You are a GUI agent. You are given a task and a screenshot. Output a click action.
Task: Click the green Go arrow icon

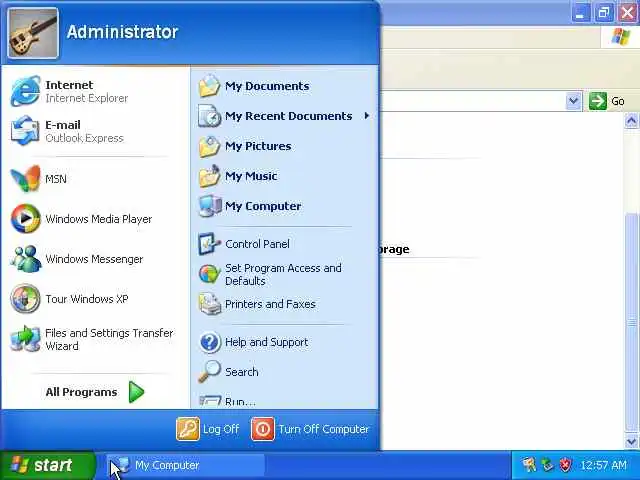coord(598,101)
